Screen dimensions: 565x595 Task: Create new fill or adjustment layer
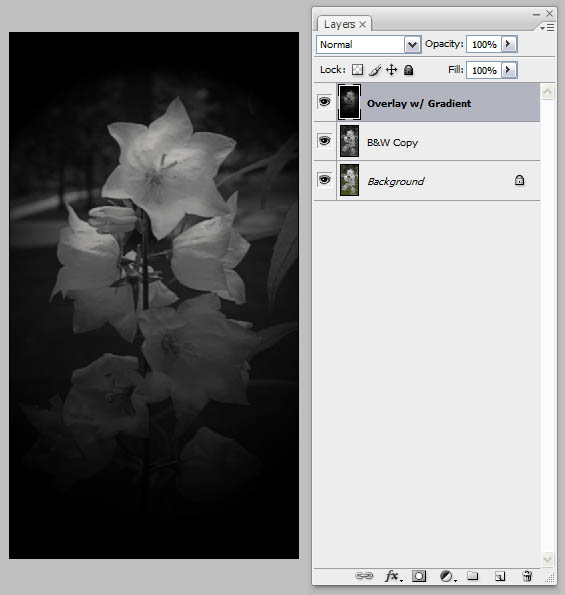pyautogui.click(x=447, y=576)
